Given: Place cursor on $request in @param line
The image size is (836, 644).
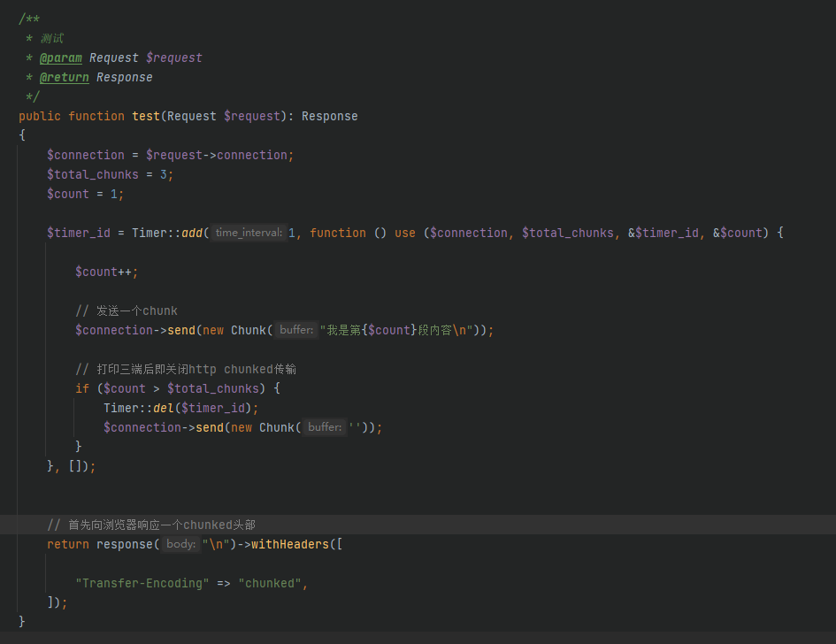Looking at the screenshot, I should pyautogui.click(x=173, y=57).
